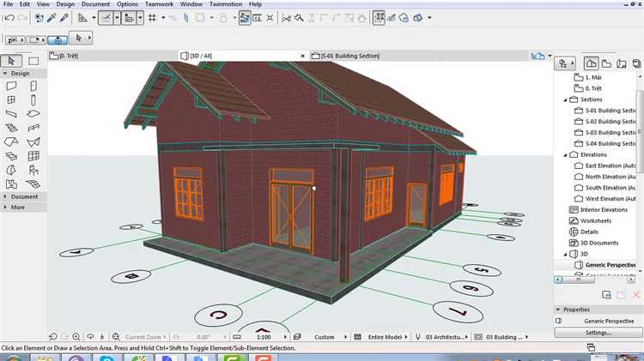Open the File menu
This screenshot has height=361, width=644.
coord(9,4)
